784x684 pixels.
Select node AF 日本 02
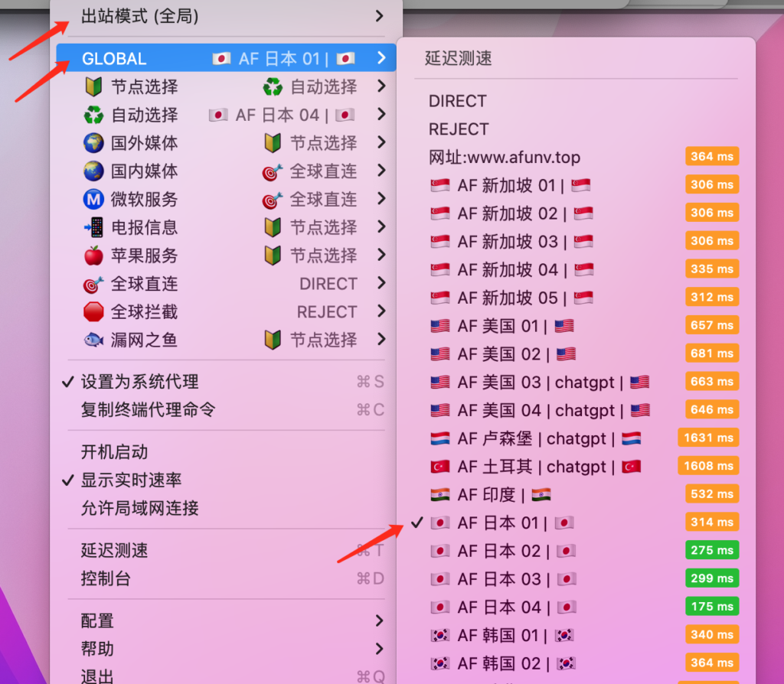[576, 551]
